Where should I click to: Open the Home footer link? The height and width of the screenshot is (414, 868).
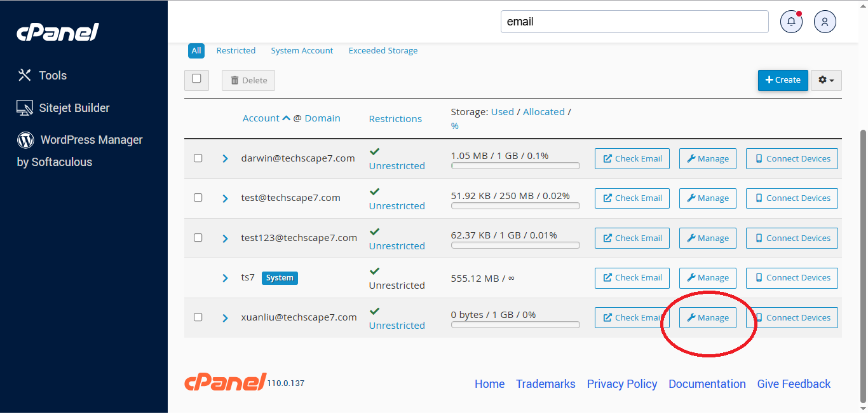(x=489, y=383)
